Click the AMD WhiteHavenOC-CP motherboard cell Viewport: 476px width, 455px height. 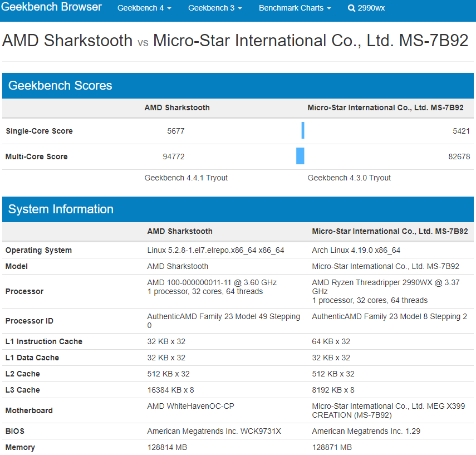(190, 406)
